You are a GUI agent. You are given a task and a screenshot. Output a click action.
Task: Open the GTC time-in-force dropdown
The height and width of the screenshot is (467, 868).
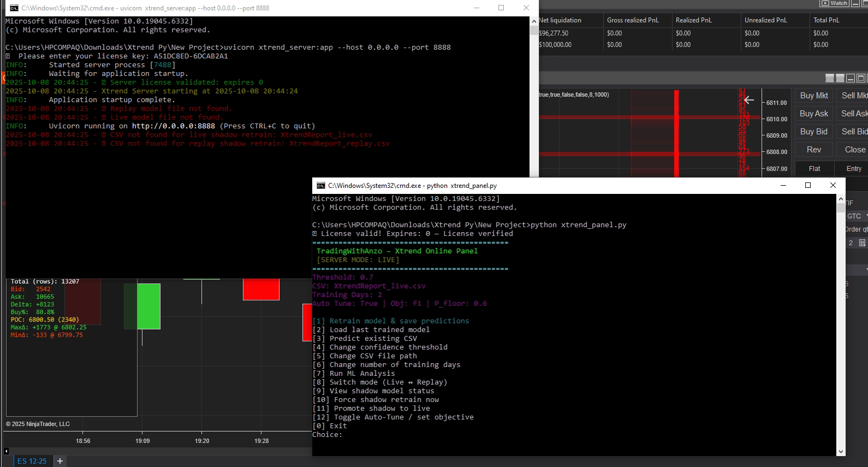[x=857, y=216]
